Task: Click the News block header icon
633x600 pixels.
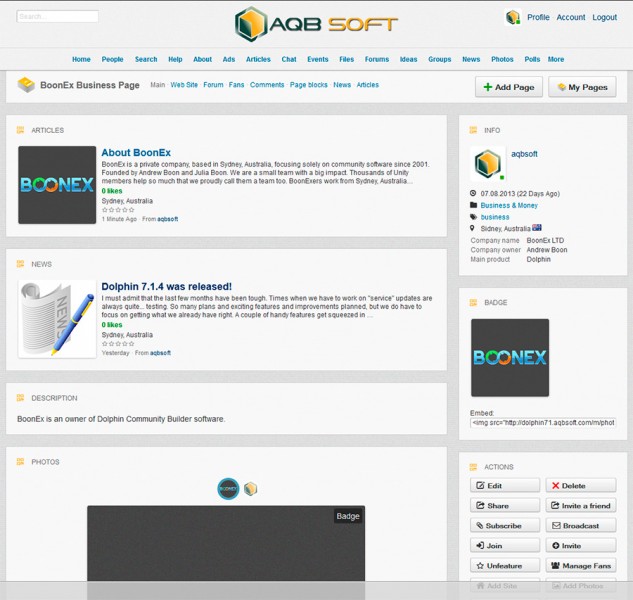Action: (x=20, y=264)
